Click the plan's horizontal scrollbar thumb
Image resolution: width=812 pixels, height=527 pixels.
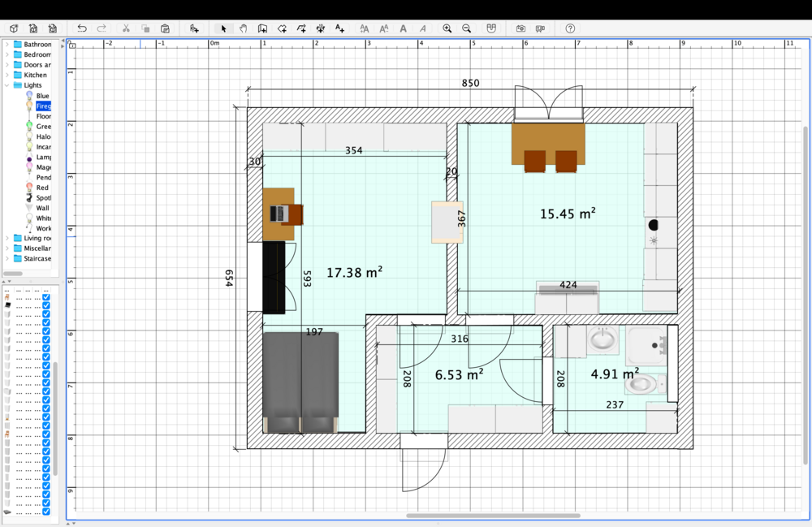point(493,516)
